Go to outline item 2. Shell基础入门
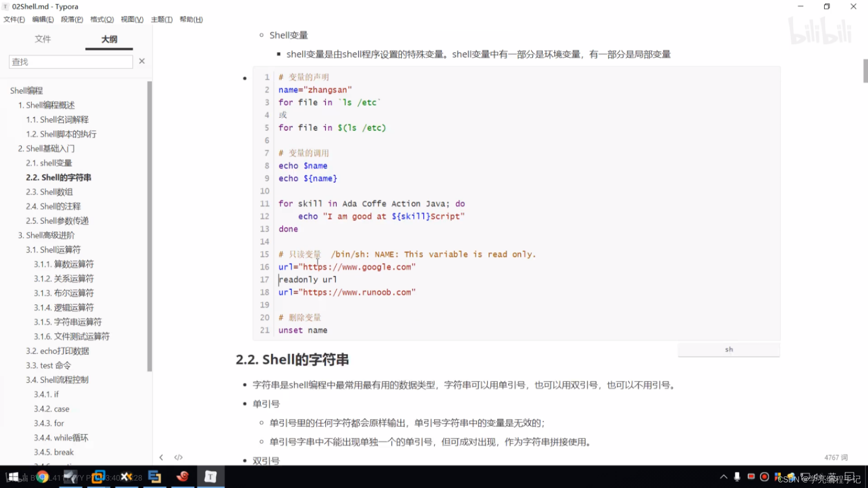Image resolution: width=868 pixels, height=488 pixels. tap(46, 148)
